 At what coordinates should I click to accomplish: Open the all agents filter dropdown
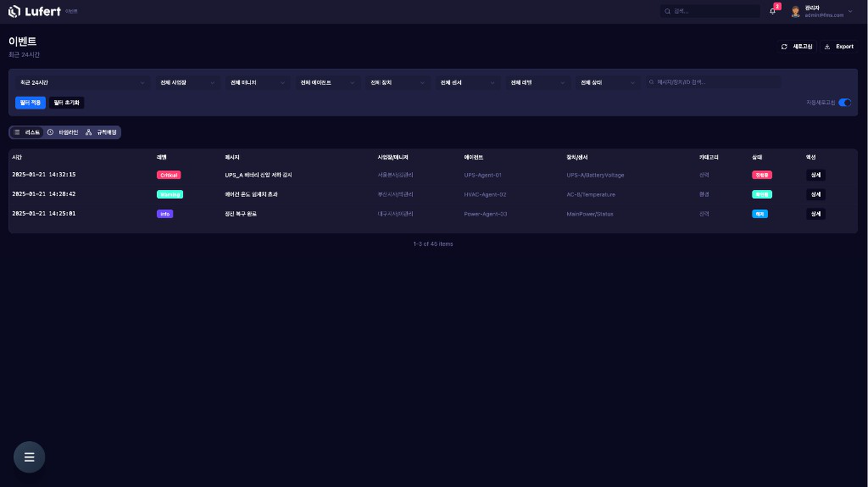click(328, 83)
